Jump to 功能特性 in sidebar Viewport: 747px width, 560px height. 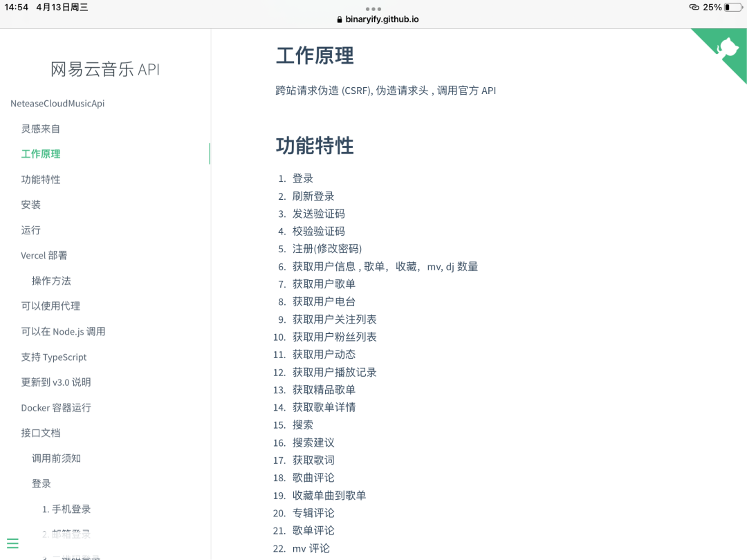pyautogui.click(x=41, y=180)
